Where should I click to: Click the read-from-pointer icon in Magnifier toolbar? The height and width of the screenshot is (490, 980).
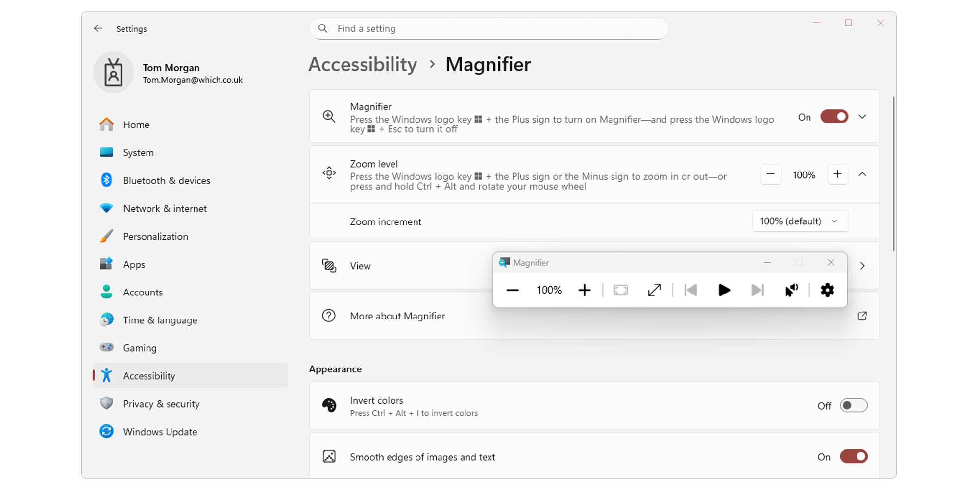[x=792, y=290]
